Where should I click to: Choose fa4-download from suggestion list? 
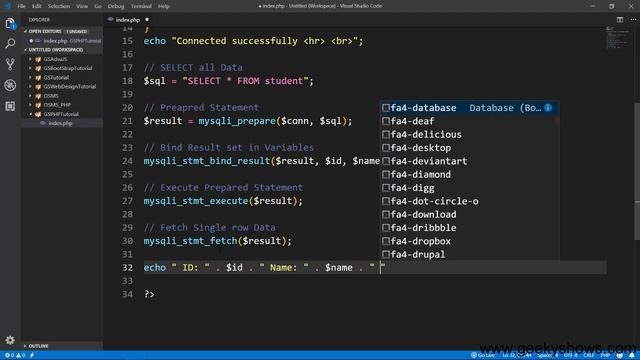(x=469, y=214)
